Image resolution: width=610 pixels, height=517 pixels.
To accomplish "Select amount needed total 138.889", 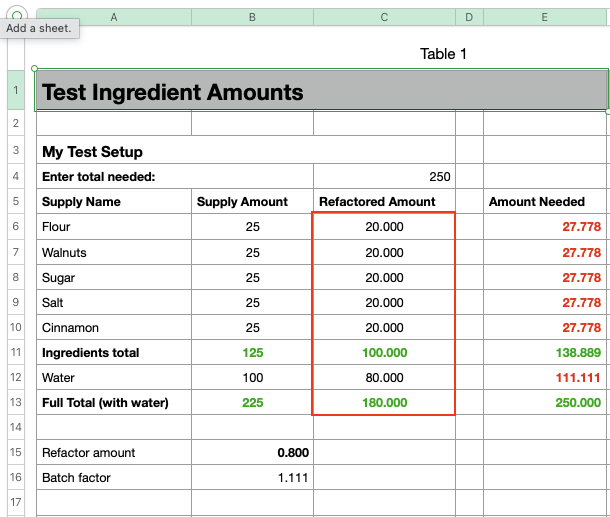I will (545, 352).
